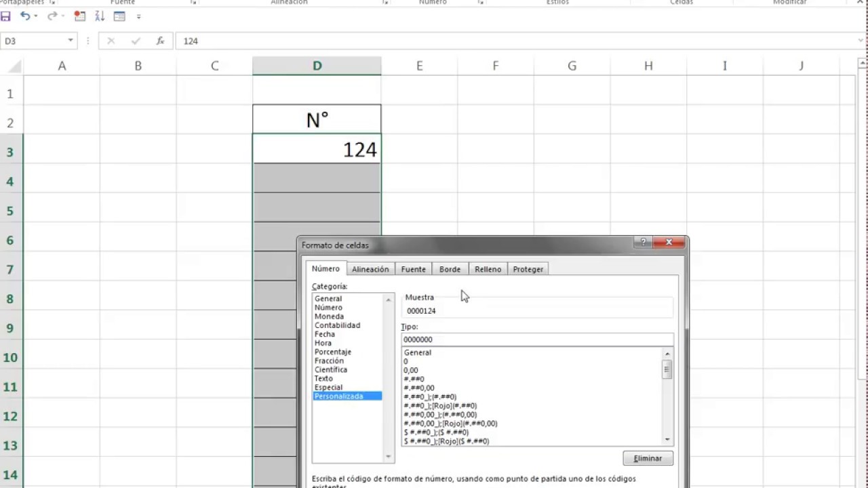The height and width of the screenshot is (488, 868).
Task: Select column A header
Action: 62,66
